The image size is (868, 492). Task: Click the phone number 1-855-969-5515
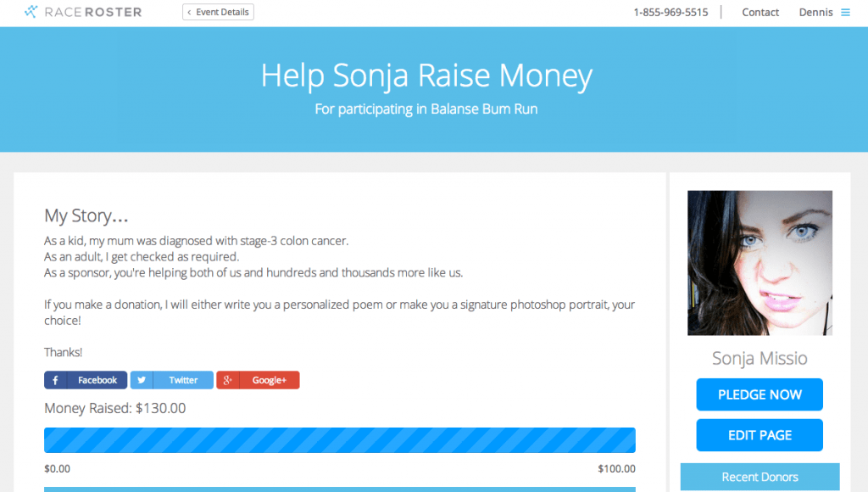[670, 12]
